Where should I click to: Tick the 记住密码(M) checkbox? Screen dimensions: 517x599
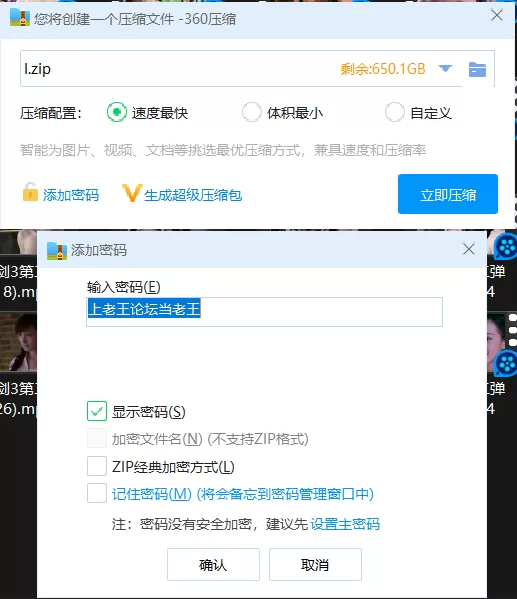pyautogui.click(x=97, y=493)
